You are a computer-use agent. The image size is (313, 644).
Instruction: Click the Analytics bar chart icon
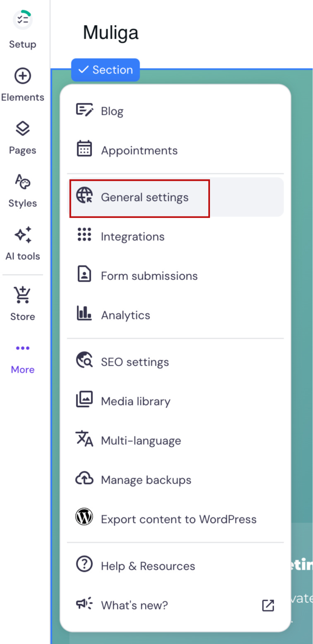pyautogui.click(x=84, y=313)
